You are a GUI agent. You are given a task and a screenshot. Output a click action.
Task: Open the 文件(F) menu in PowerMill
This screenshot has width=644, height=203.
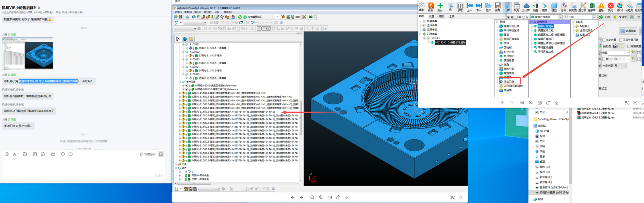pos(178,12)
